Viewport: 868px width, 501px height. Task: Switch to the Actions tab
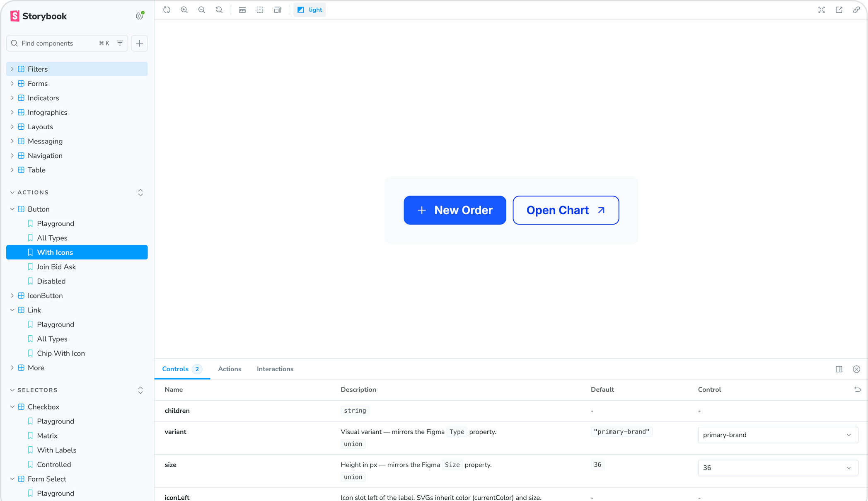tap(230, 369)
